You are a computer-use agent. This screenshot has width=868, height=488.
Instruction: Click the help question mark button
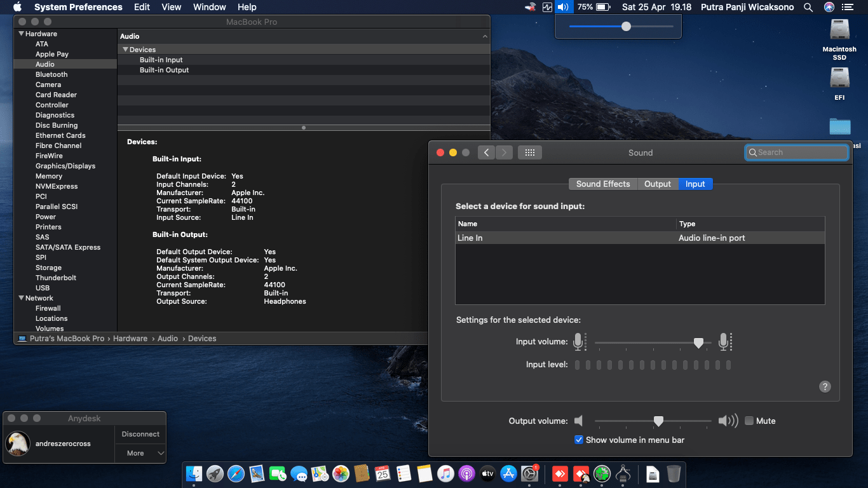825,386
